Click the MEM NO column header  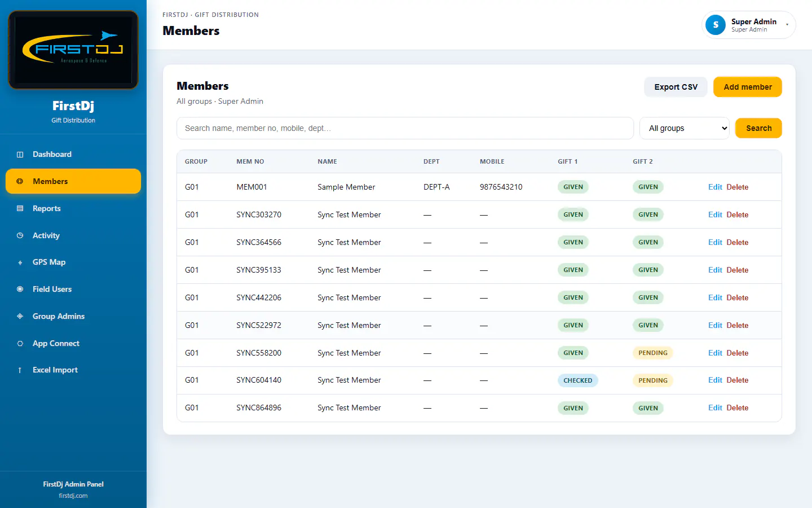click(x=250, y=161)
